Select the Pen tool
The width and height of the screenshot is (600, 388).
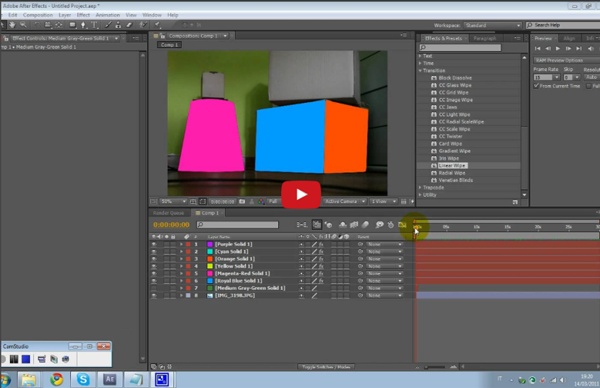[83, 25]
